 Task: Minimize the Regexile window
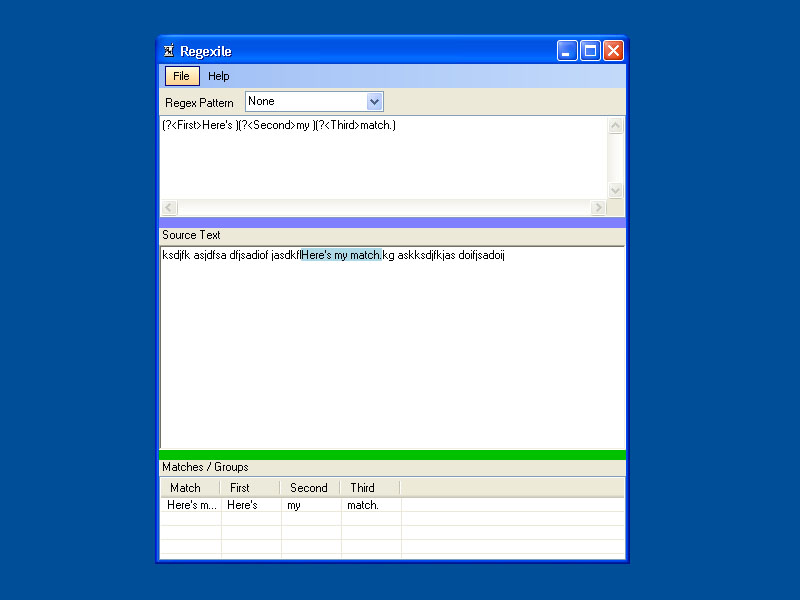tap(567, 51)
